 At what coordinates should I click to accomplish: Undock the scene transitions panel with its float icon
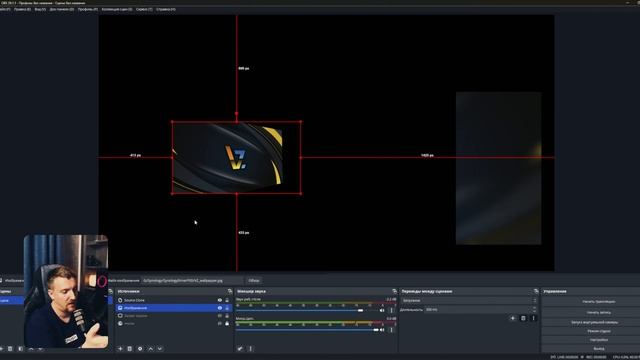[536, 291]
